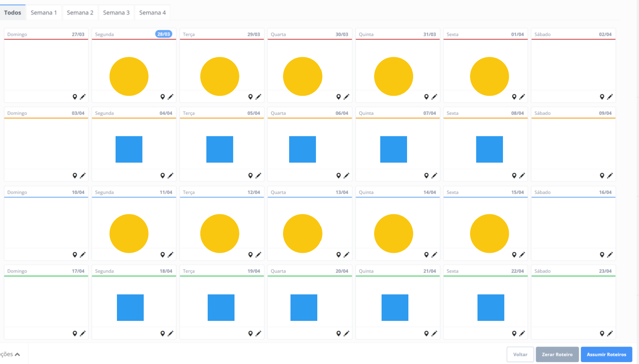
Task: Click yellow circle in Terça 29/03 card
Action: [220, 76]
